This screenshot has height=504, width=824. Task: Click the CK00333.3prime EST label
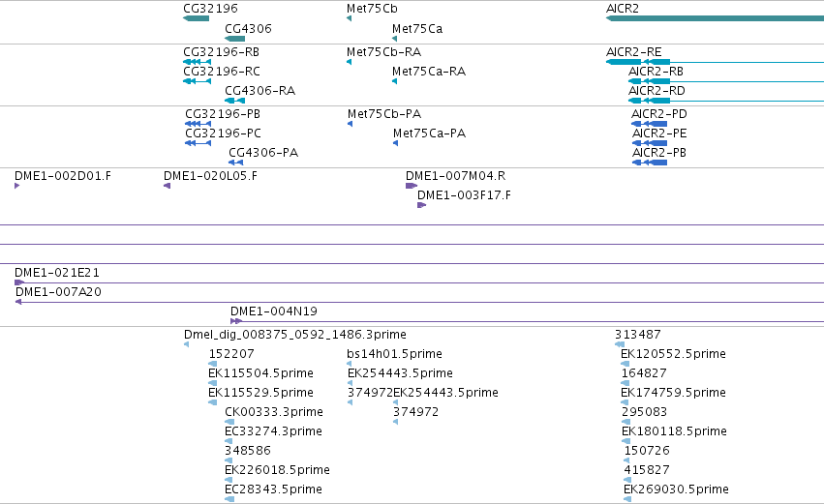pos(274,412)
